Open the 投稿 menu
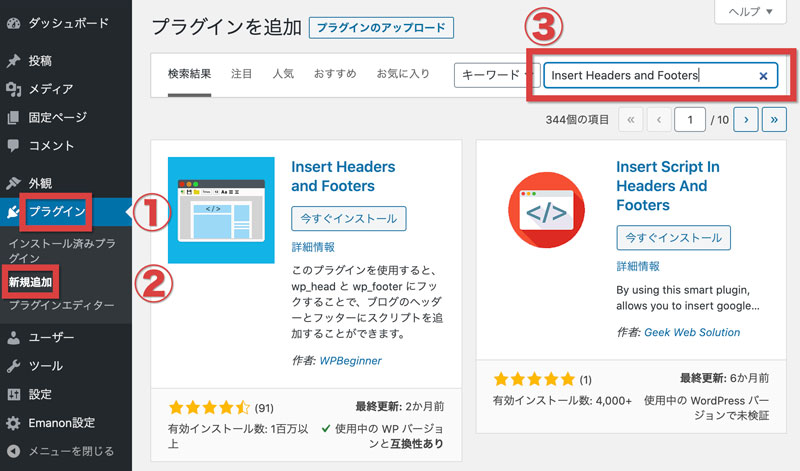Viewport: 800px width, 471px height. click(40, 61)
